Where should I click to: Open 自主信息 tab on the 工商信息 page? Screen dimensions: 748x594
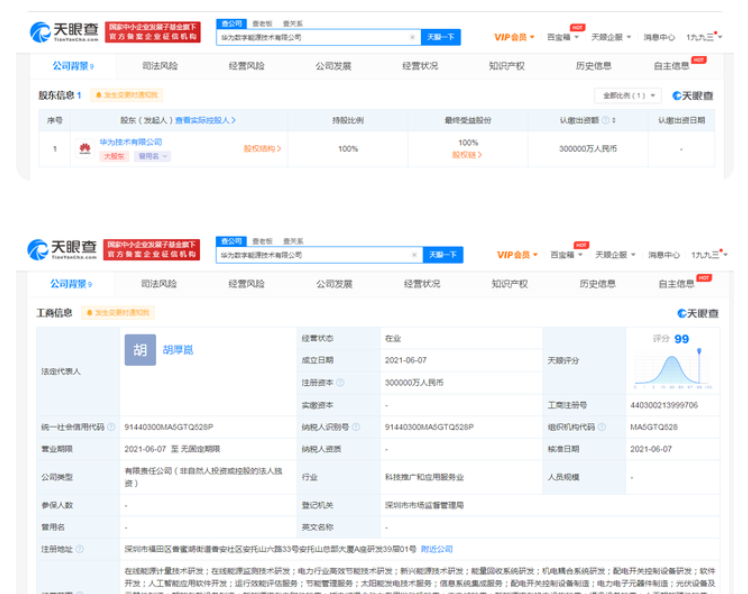coord(676,284)
